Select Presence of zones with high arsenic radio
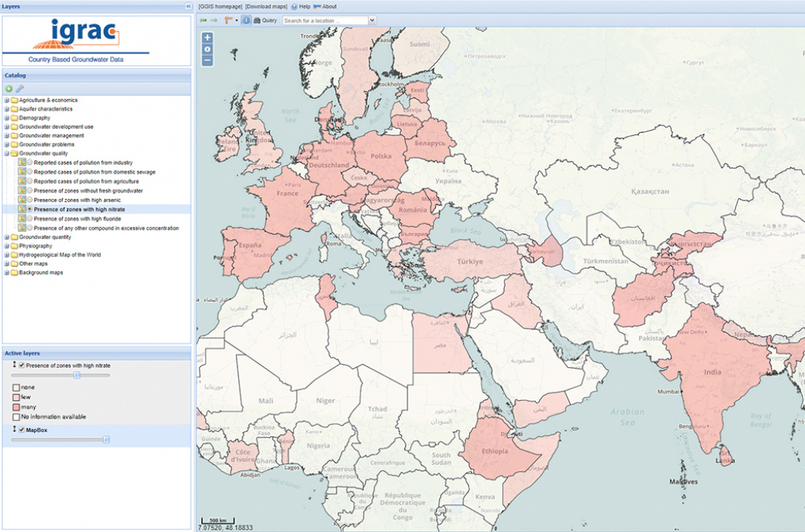Screen dimensions: 805x532 pyautogui.click(x=30, y=200)
